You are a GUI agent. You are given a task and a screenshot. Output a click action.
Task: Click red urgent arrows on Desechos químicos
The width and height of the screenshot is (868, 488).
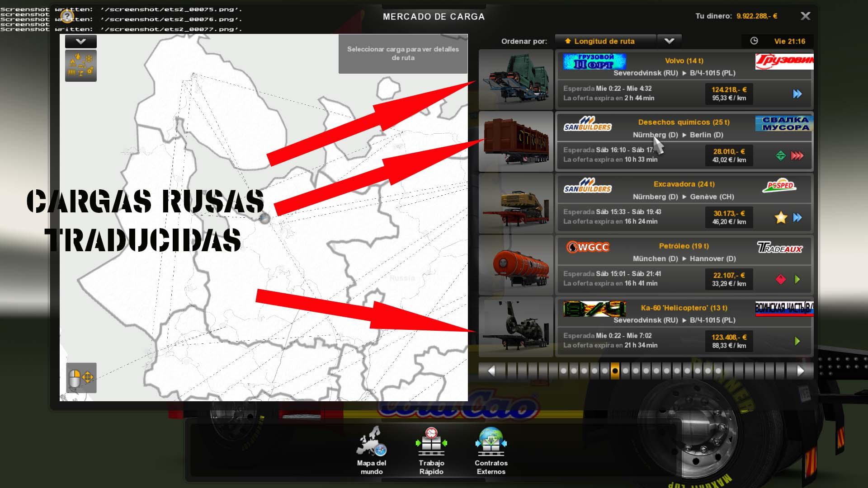click(797, 156)
